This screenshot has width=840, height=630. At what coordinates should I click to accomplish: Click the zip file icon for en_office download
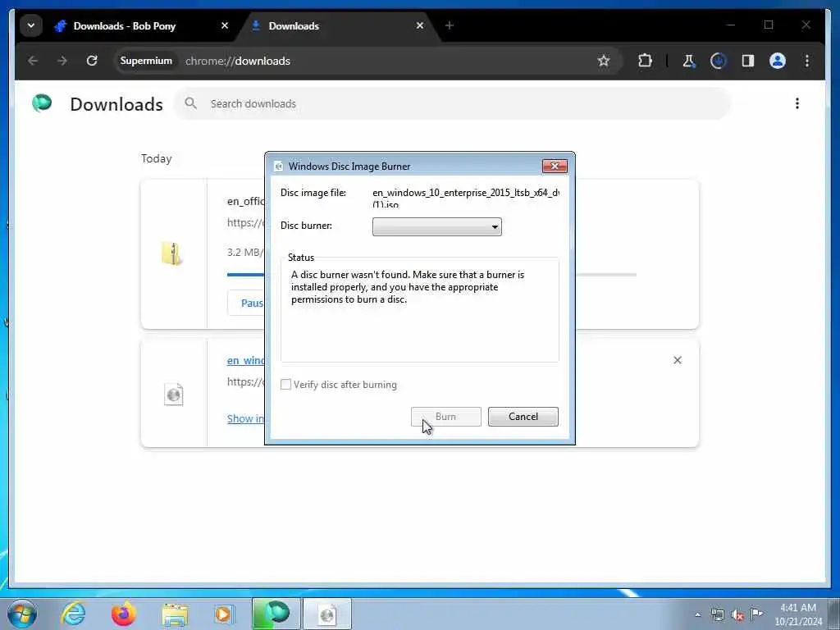172,253
